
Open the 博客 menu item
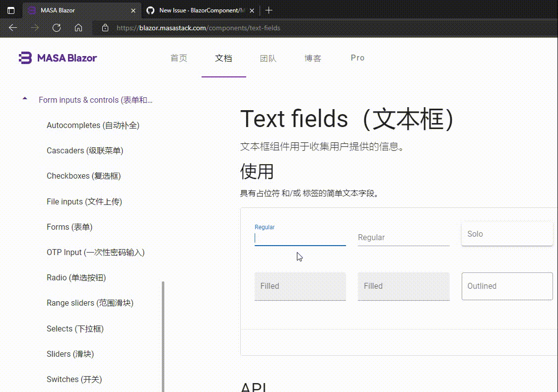click(x=313, y=58)
